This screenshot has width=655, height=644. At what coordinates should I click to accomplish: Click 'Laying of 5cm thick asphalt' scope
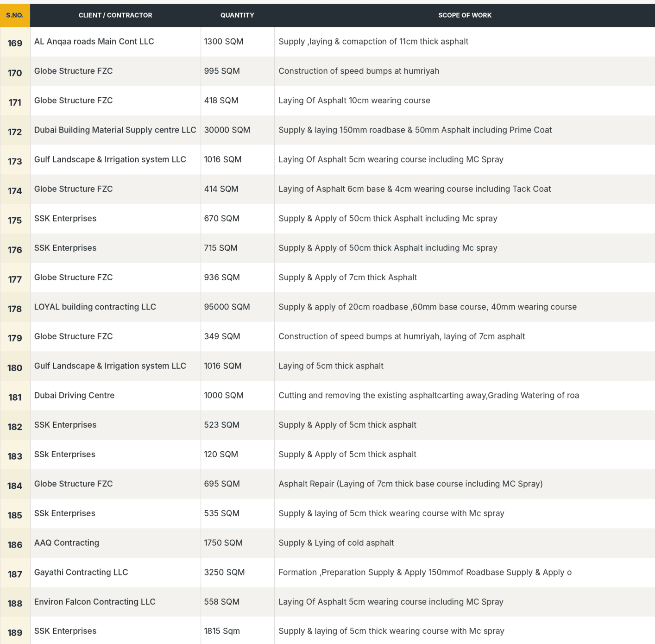[331, 366]
